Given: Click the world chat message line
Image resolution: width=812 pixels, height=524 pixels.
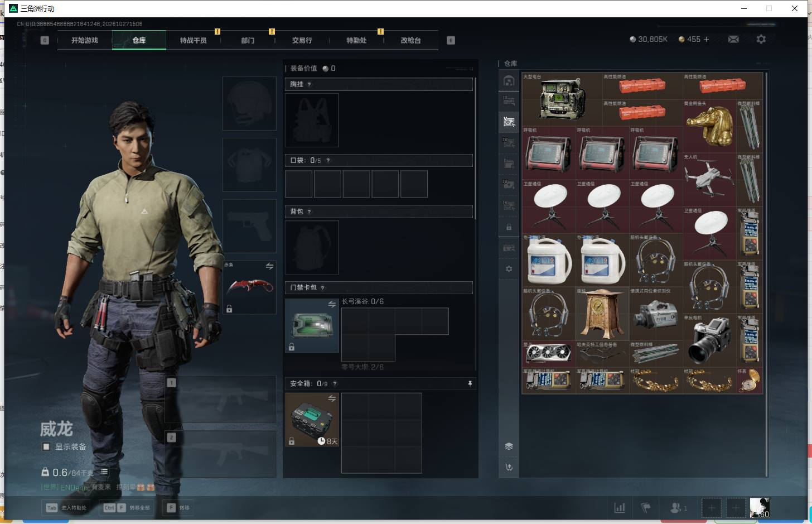Looking at the screenshot, I should pyautogui.click(x=98, y=487).
